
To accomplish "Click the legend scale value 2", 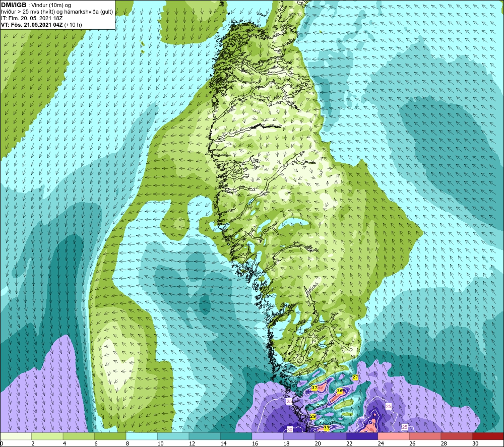I will (x=33, y=443).
